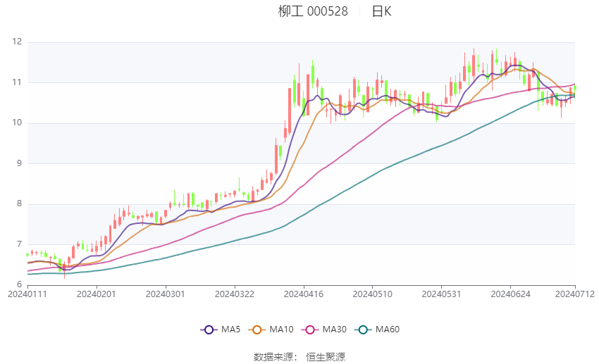599x364 pixels.
Task: Click the 20240111 first date label
Action: (27, 294)
